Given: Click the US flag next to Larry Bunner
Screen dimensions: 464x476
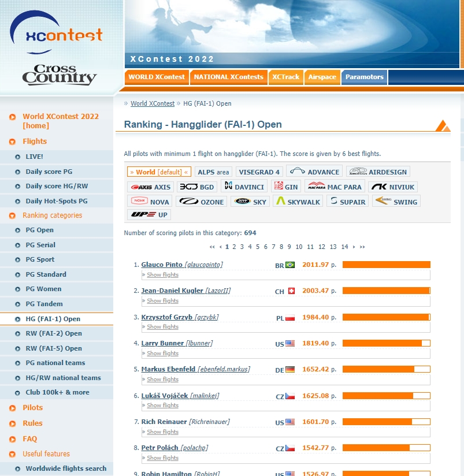Looking at the screenshot, I should pos(290,344).
